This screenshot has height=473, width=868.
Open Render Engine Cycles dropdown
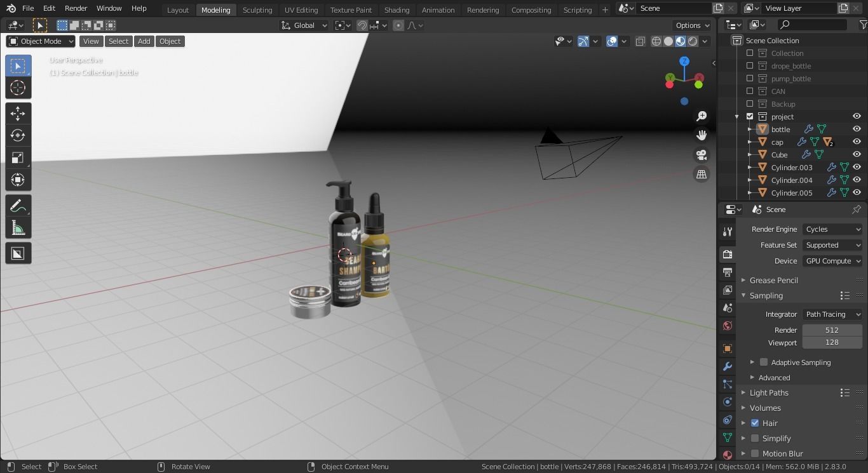(x=832, y=229)
